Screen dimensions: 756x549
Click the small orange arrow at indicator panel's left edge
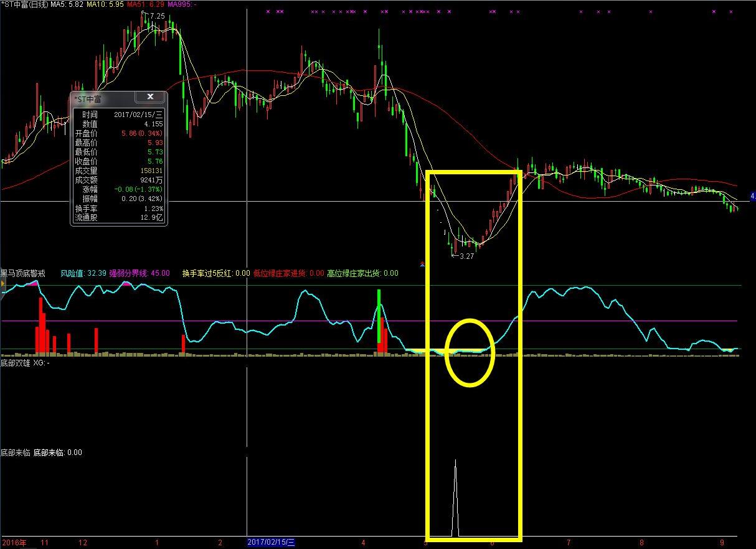2,284
